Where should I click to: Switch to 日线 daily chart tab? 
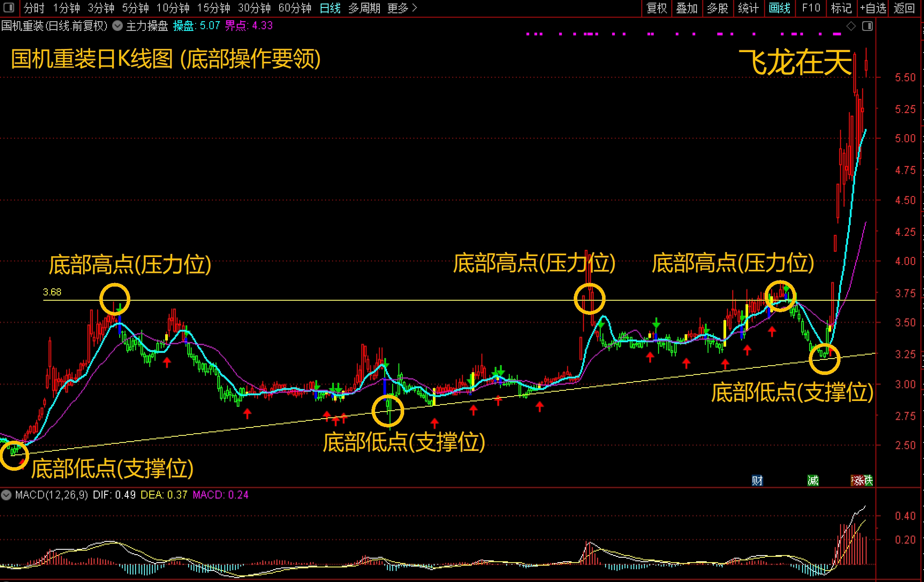click(330, 8)
